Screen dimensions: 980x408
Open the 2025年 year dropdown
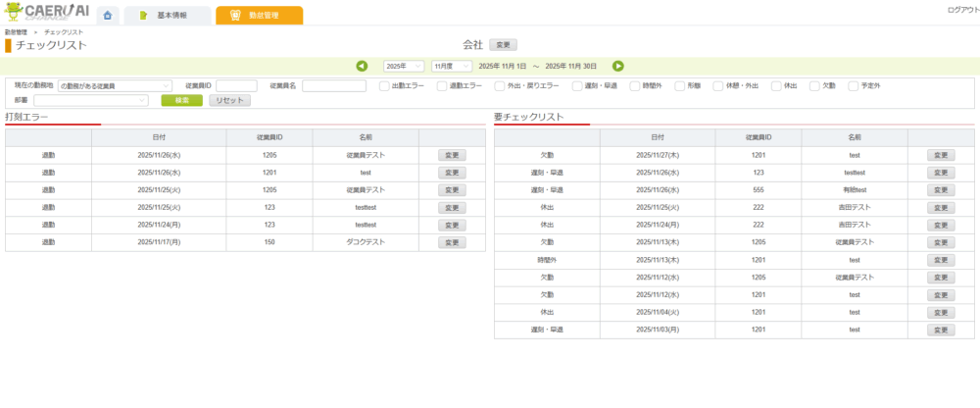(404, 66)
